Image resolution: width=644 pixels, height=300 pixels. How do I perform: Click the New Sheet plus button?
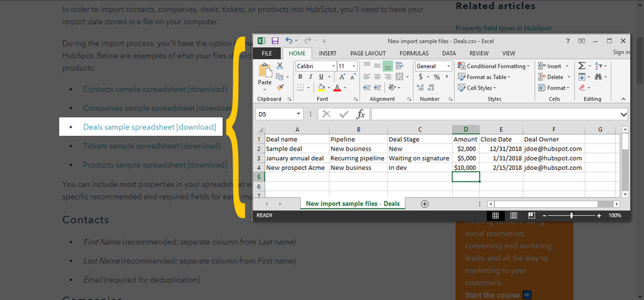click(425, 203)
